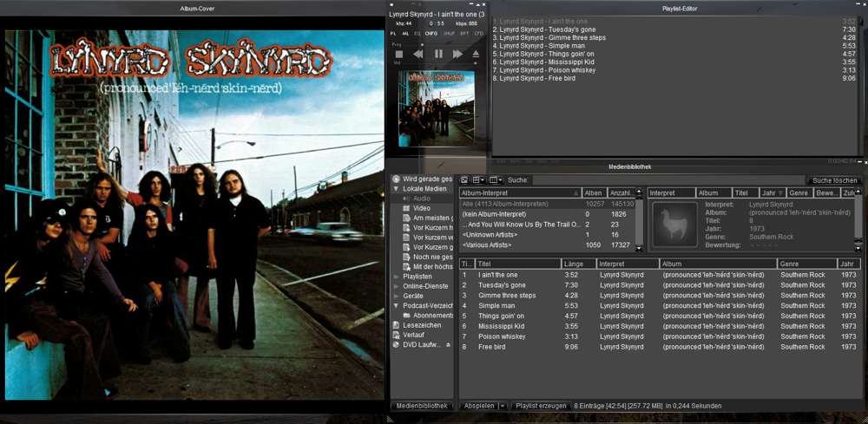Open the Video library item
Viewport: 868px width, 424px height.
422,208
